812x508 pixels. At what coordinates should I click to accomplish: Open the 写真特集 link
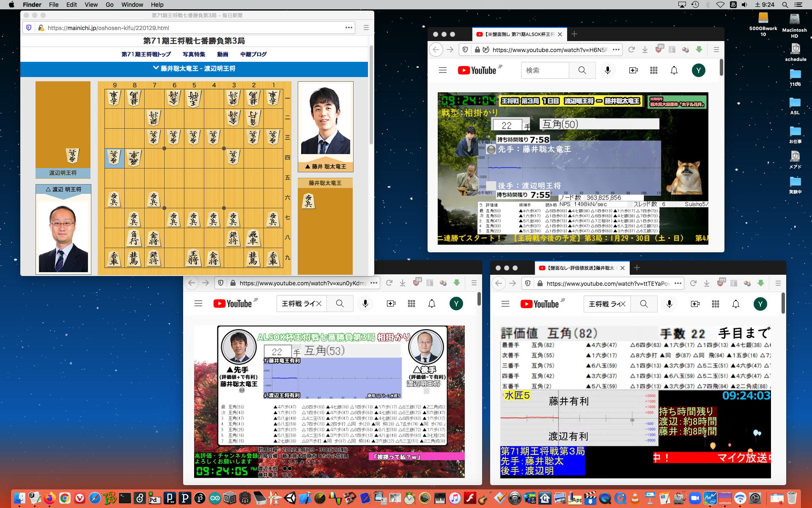tap(194, 54)
